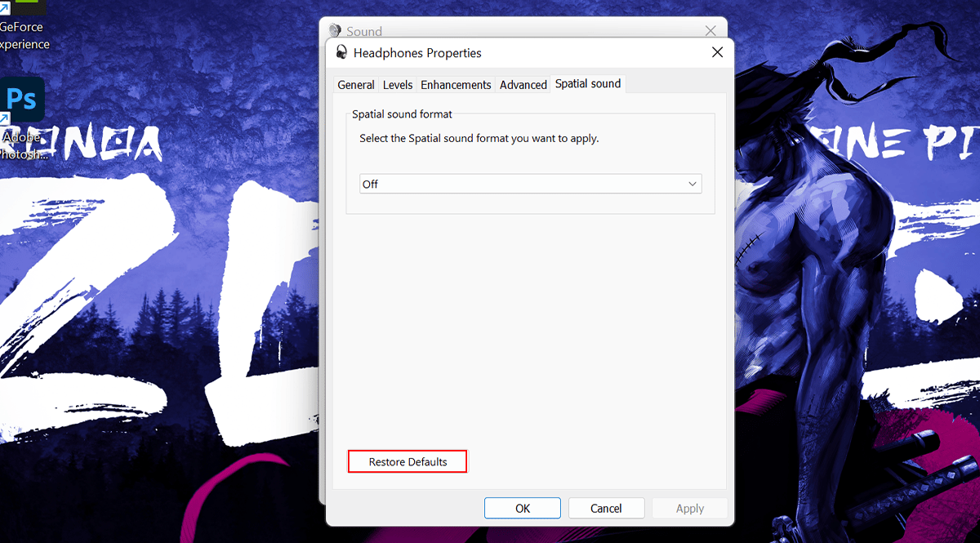Close the Headphones Properties dialog
Viewport: 980px width, 543px height.
[x=717, y=52]
